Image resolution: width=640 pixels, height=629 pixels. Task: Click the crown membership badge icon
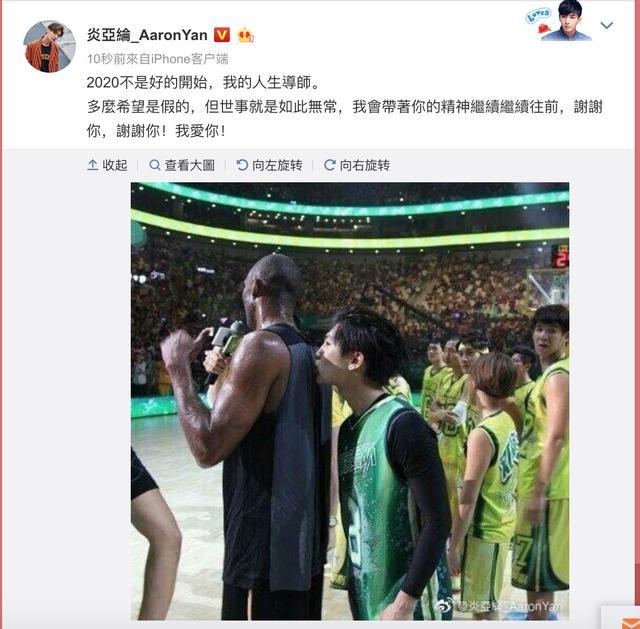coord(245,35)
